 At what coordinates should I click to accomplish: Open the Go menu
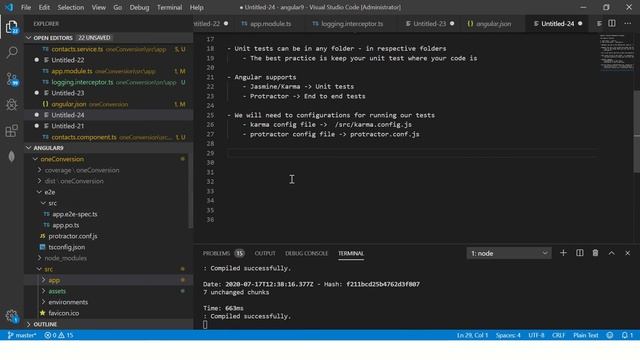pyautogui.click(x=118, y=7)
